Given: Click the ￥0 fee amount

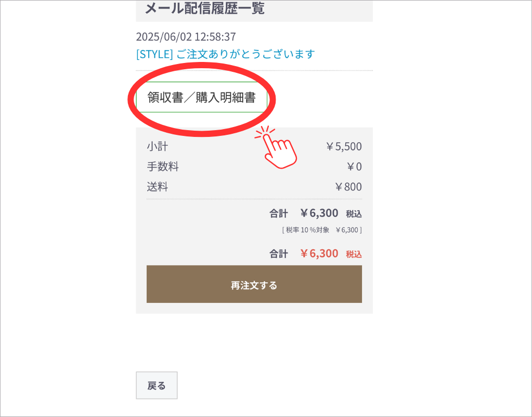Looking at the screenshot, I should 354,167.
